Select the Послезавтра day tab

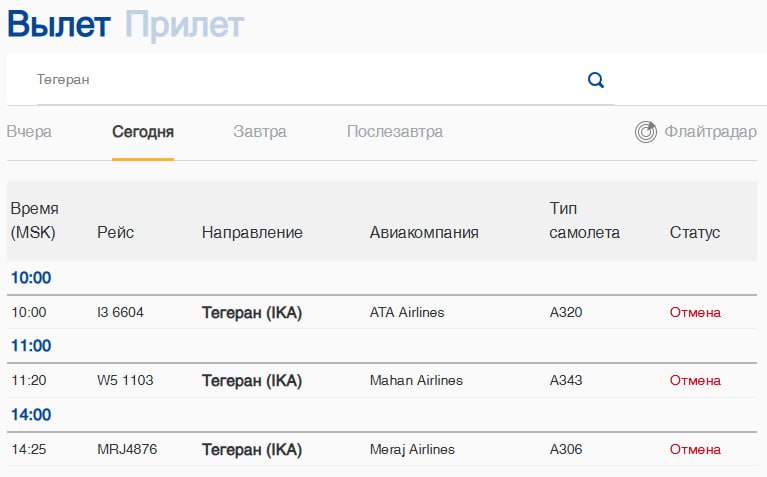[395, 132]
